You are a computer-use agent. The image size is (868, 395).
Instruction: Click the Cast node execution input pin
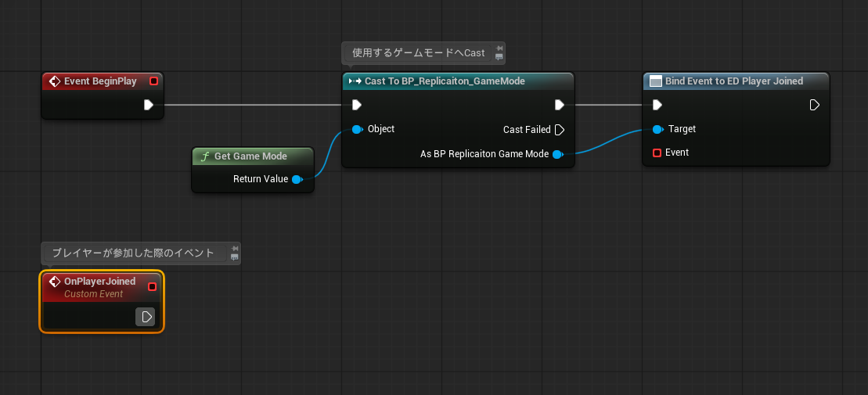coord(357,105)
